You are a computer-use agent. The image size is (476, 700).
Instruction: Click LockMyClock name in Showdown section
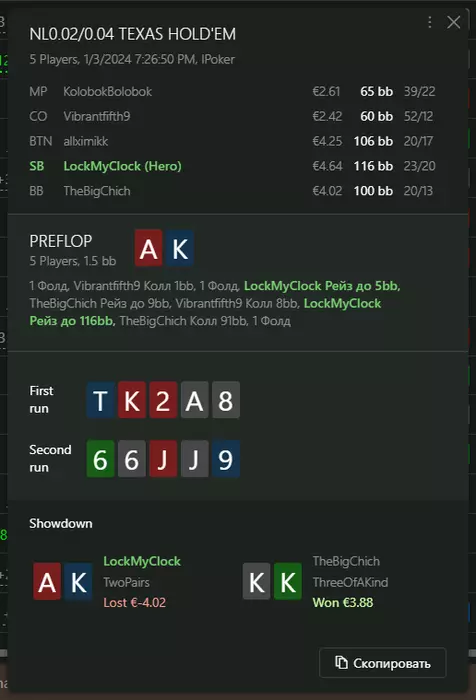(142, 561)
